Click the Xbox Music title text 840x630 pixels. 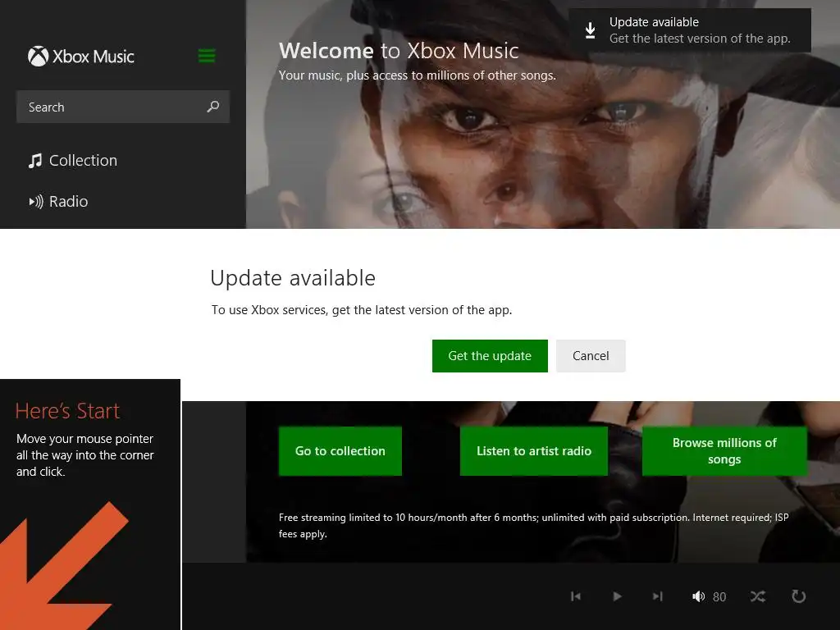(94, 57)
